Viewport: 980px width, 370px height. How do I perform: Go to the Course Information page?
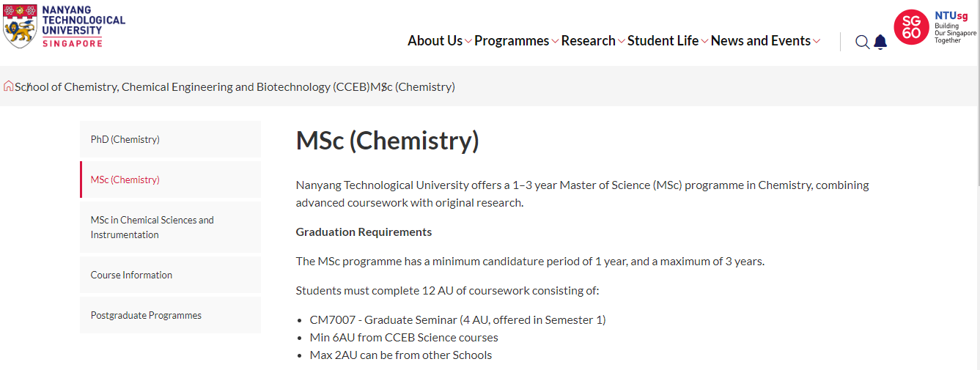170,275
